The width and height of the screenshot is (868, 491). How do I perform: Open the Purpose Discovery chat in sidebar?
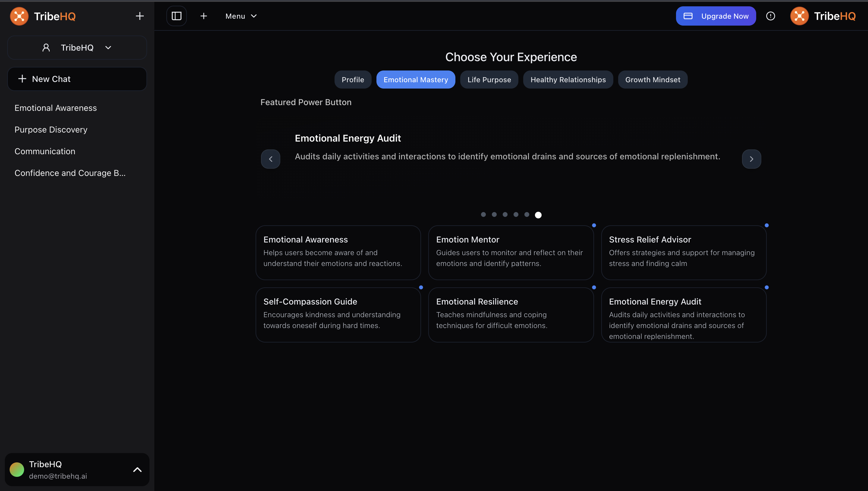tap(51, 130)
